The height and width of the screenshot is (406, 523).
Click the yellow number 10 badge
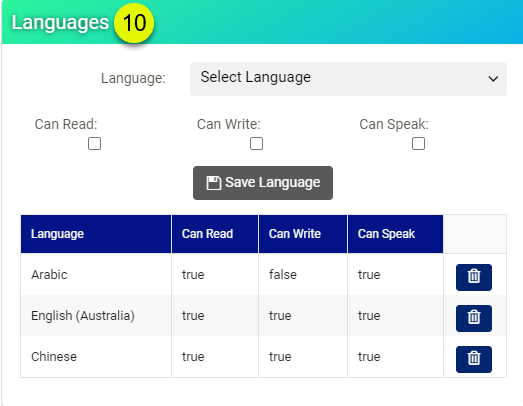click(x=134, y=23)
